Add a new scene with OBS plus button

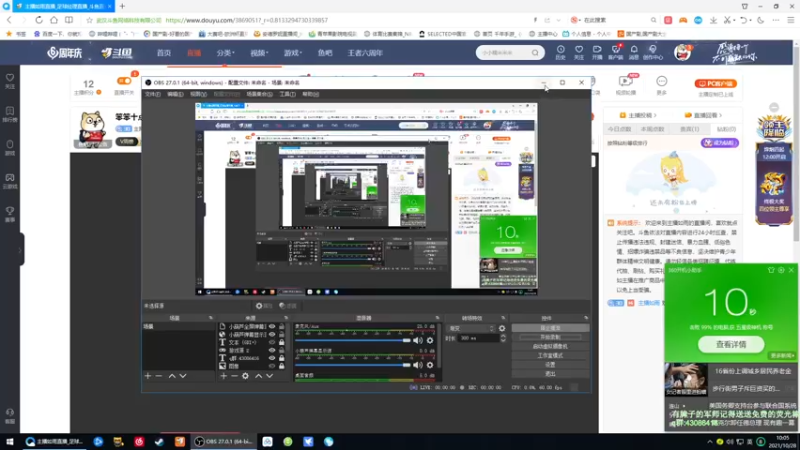point(148,376)
